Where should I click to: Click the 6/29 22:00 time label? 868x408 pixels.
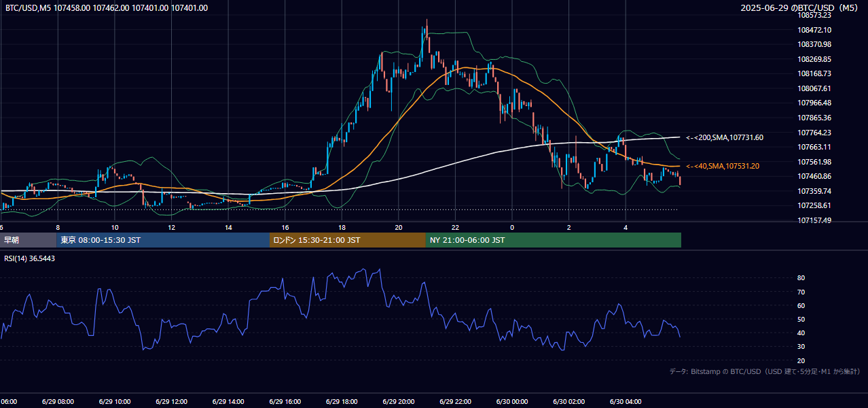click(455, 401)
